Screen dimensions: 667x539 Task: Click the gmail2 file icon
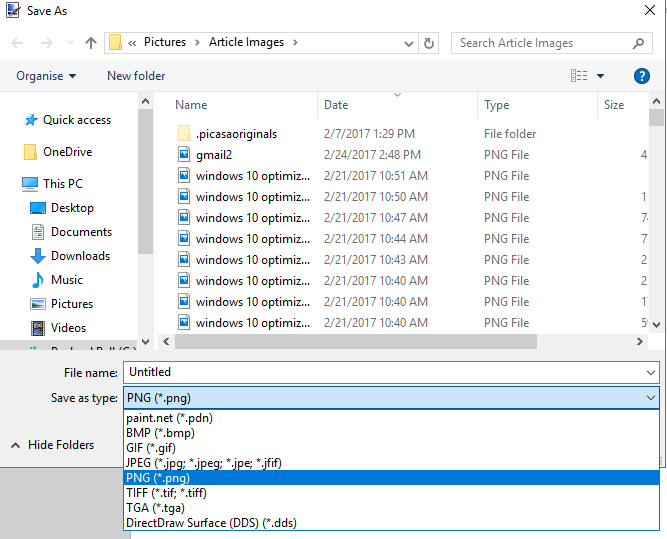(184, 154)
